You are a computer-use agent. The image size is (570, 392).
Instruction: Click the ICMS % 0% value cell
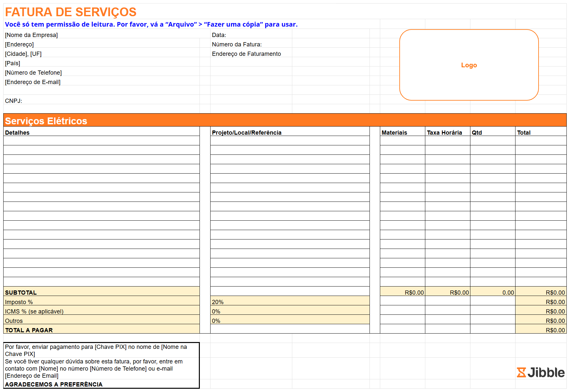tap(289, 311)
